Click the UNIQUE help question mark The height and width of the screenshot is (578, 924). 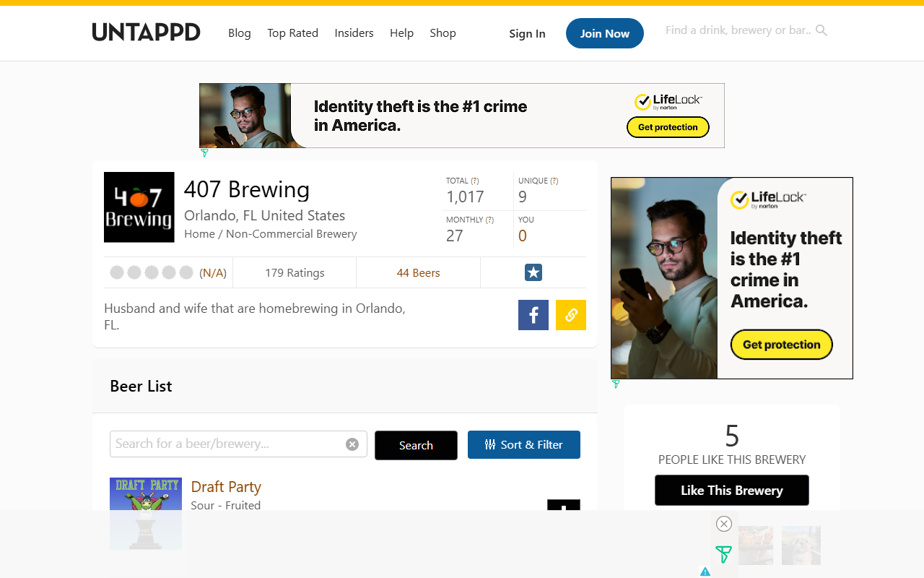tap(554, 181)
